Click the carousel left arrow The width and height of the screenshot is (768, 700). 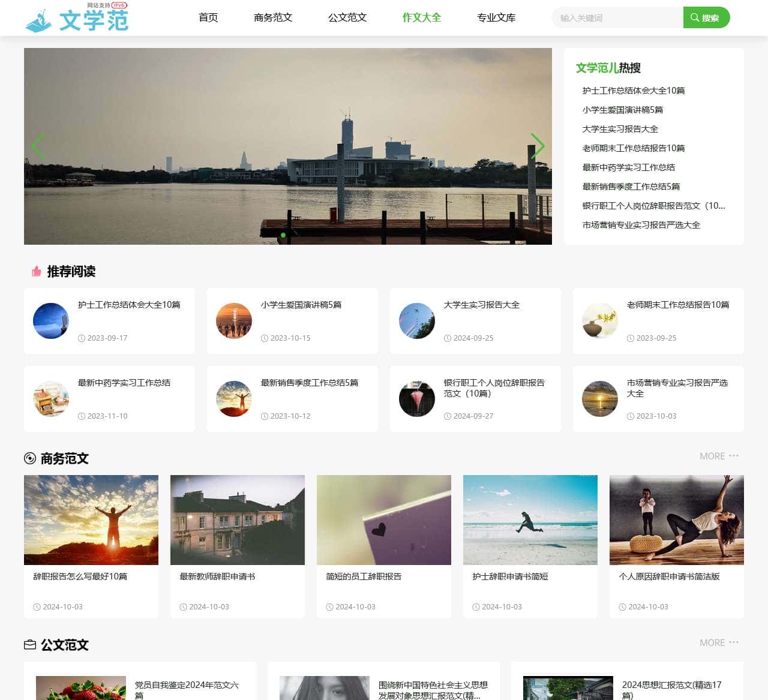point(38,146)
